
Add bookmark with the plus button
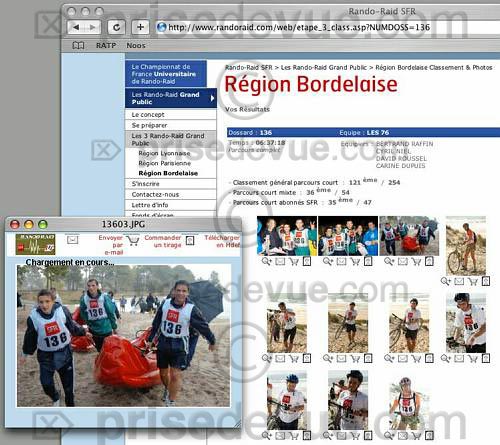140,27
